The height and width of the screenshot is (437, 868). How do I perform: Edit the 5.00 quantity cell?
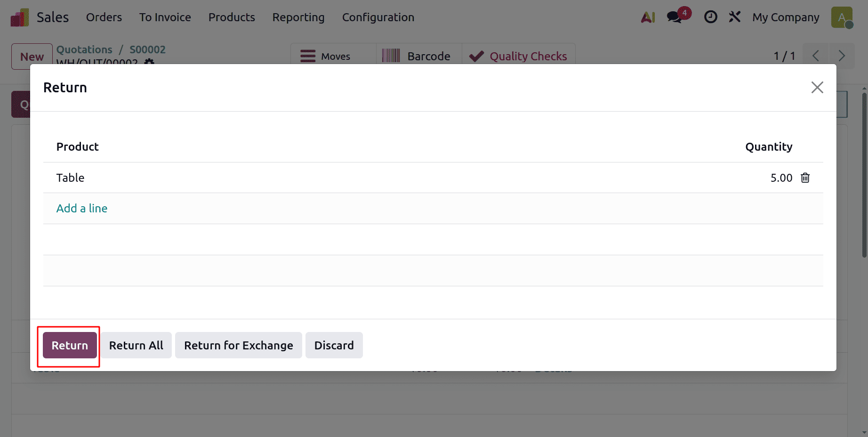[781, 178]
